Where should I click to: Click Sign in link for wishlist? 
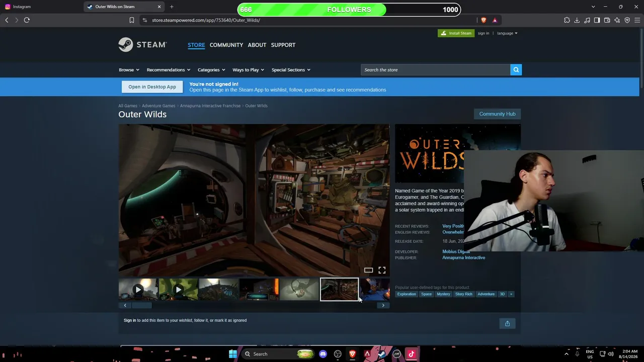pos(130,320)
